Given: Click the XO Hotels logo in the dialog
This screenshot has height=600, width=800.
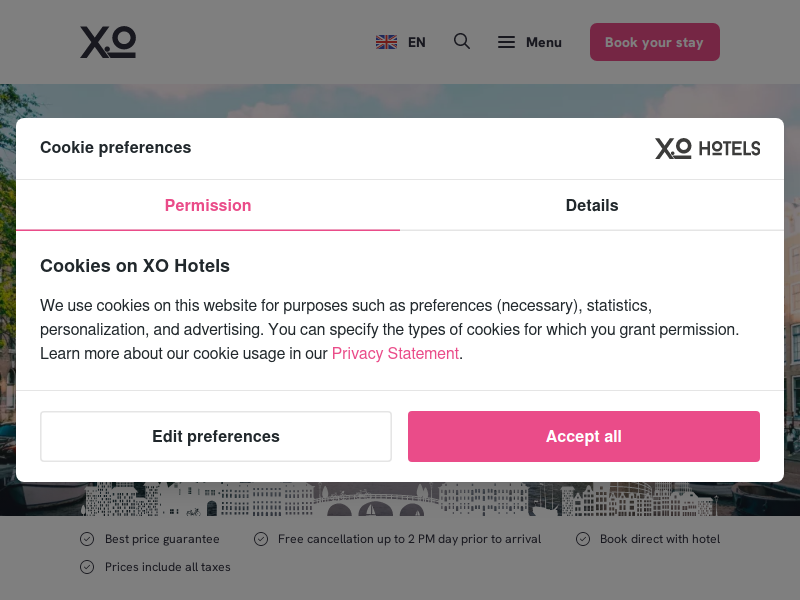Looking at the screenshot, I should coord(708,148).
